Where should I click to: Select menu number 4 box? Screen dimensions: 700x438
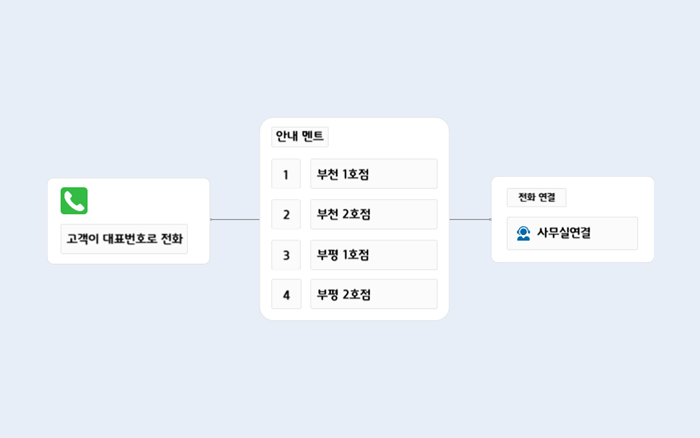click(286, 294)
